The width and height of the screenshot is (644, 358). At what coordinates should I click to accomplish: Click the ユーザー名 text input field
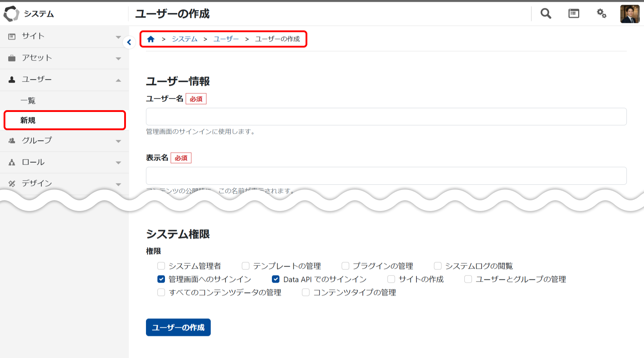coord(386,117)
